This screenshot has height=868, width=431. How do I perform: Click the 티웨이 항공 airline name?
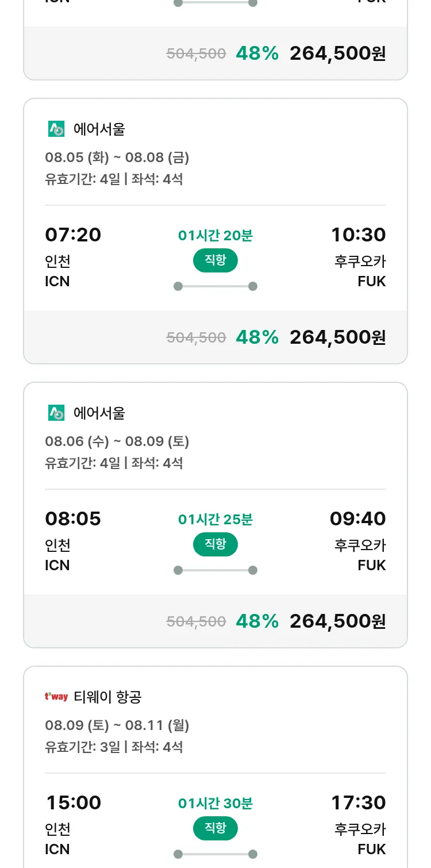107,697
